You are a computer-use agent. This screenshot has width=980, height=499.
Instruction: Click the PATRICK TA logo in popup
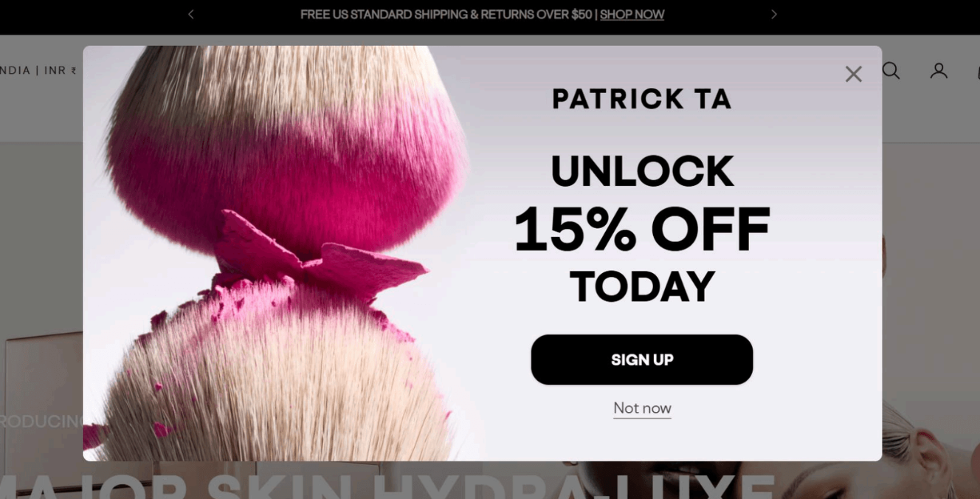[x=642, y=98]
